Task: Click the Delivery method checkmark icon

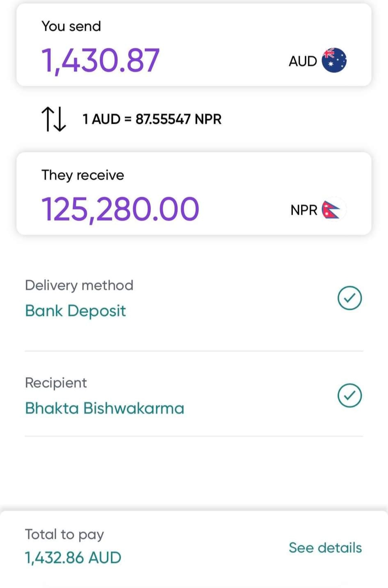Action: click(349, 298)
